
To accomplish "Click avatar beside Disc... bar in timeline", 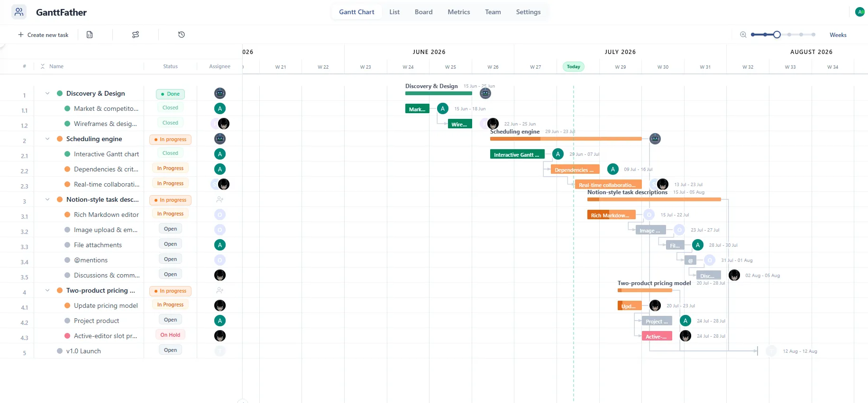I will [734, 275].
